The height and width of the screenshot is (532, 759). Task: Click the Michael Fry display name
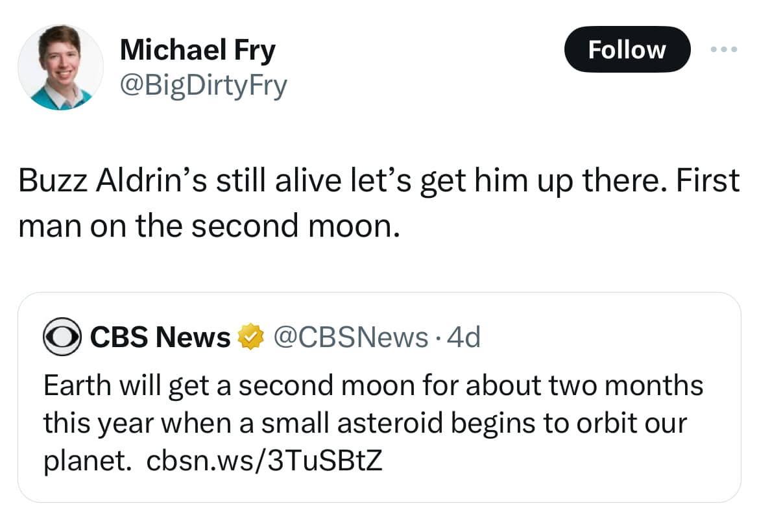click(197, 51)
